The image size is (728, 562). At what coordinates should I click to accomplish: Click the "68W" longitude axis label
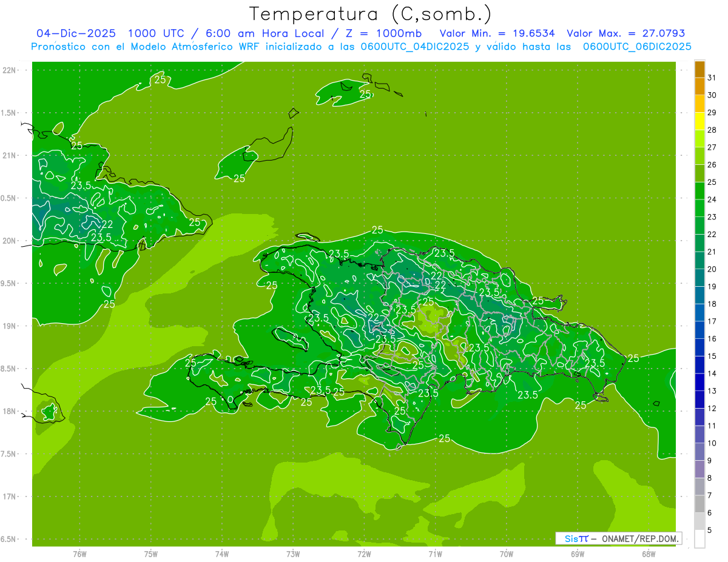coord(649,554)
